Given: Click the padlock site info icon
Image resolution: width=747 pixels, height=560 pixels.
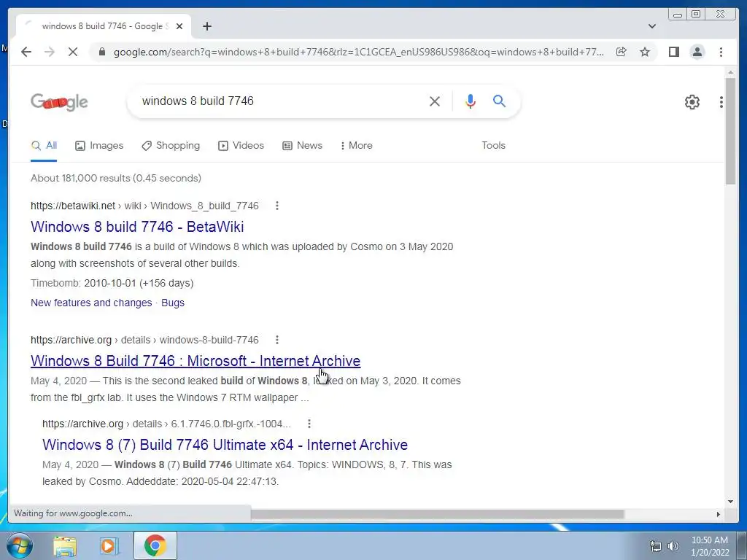Looking at the screenshot, I should pos(101,52).
